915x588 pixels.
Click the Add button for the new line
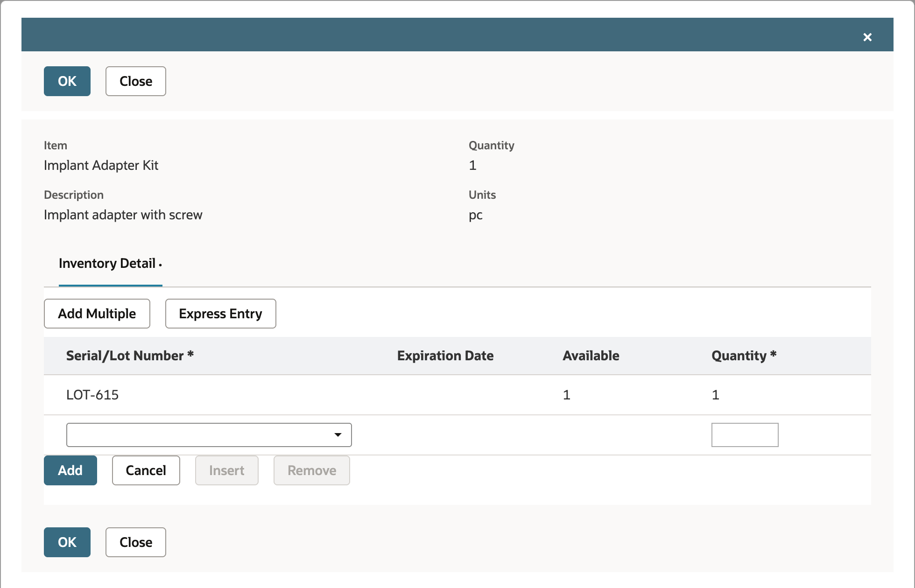[70, 470]
